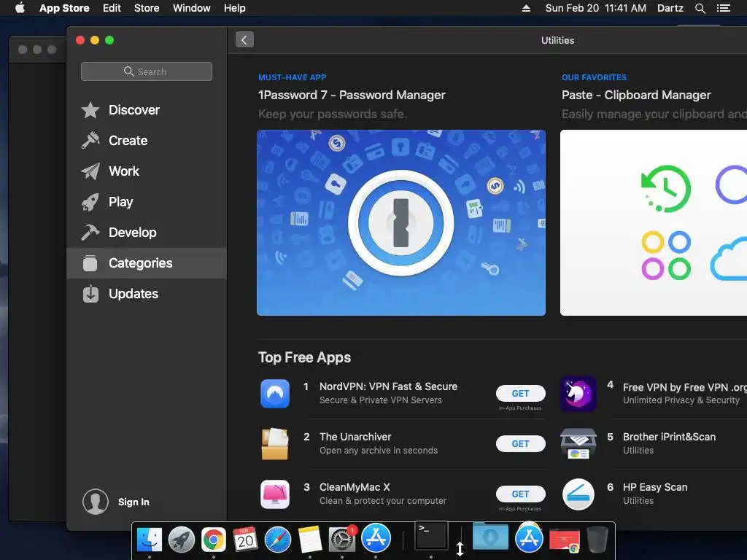The image size is (747, 560).
Task: Open the Window menu
Action: pos(192,8)
